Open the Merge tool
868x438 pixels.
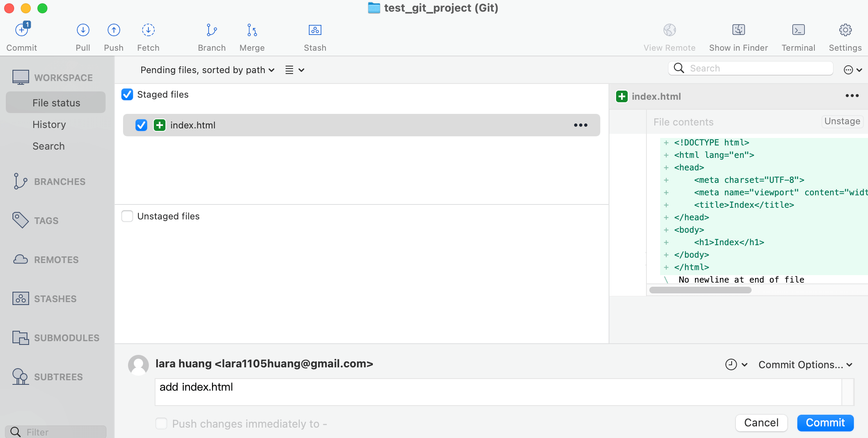[252, 31]
